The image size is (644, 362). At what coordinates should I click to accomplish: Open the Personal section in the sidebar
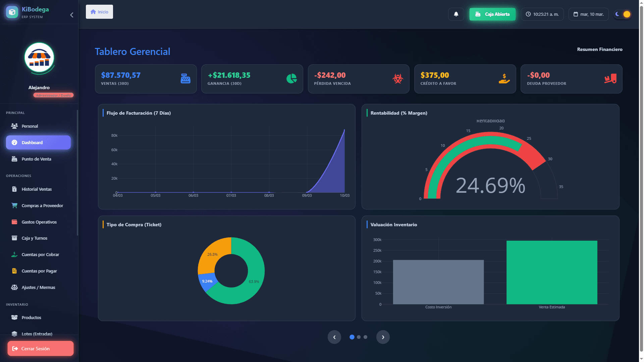[30, 126]
